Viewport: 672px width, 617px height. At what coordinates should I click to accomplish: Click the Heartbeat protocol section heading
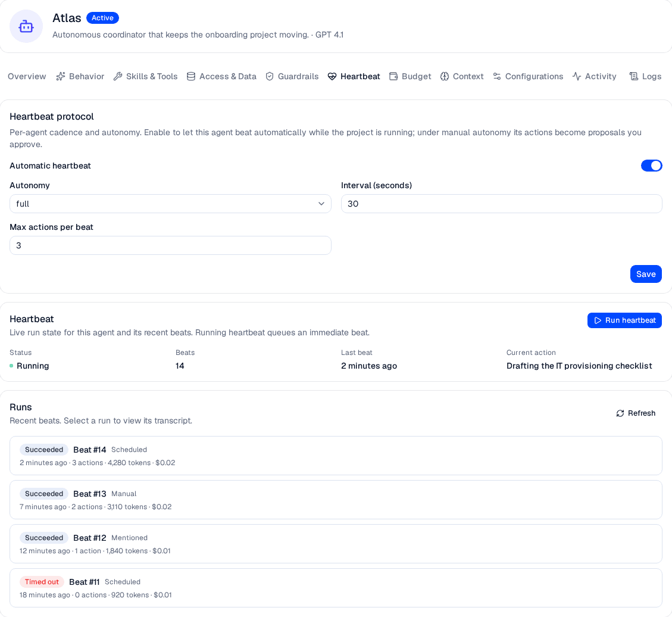51,117
